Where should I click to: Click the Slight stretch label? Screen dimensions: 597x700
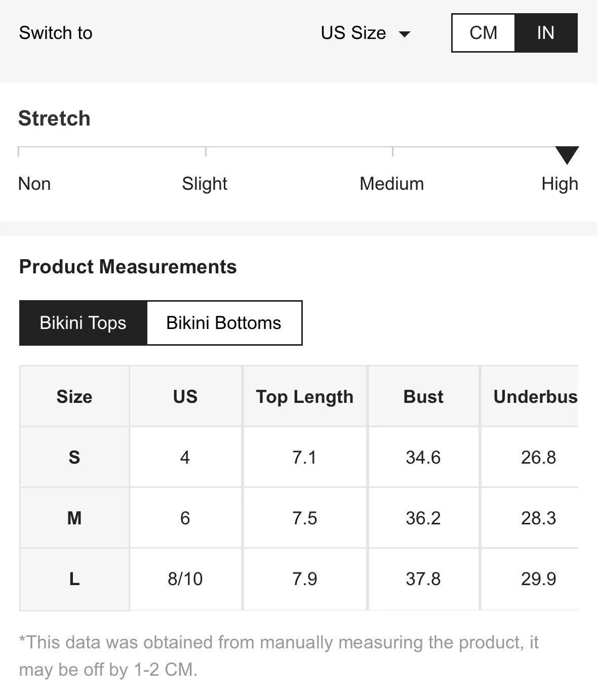[x=205, y=184]
